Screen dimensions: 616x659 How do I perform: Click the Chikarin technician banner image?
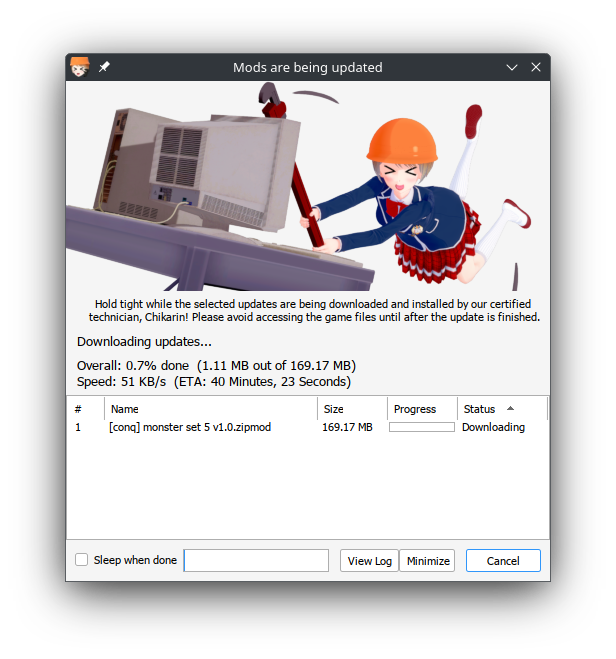pyautogui.click(x=308, y=186)
